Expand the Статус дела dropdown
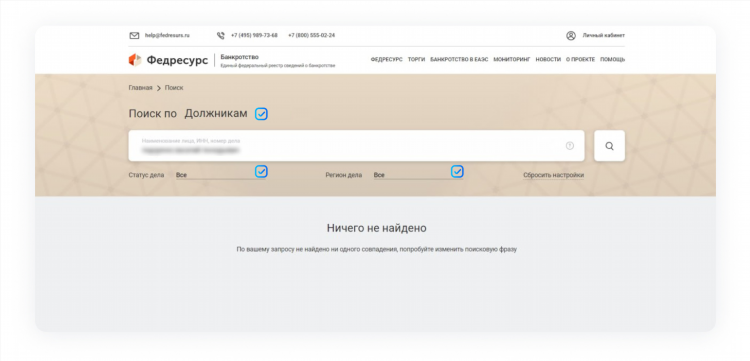The image size is (750, 361). (x=221, y=175)
